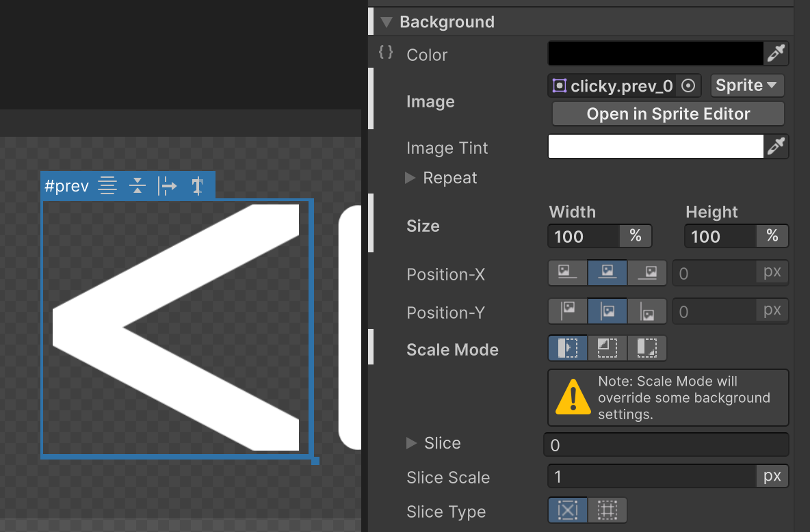Click the Open in Sprite Editor button
810x532 pixels.
(668, 114)
